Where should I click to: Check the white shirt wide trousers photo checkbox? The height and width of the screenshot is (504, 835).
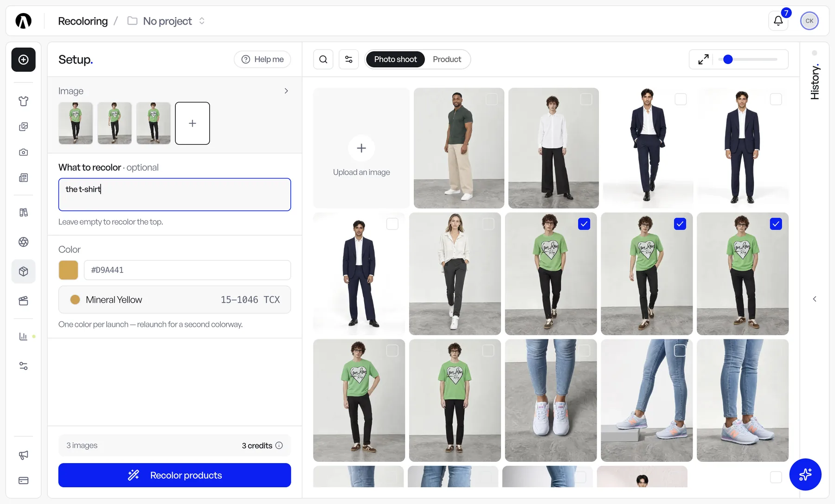click(586, 99)
